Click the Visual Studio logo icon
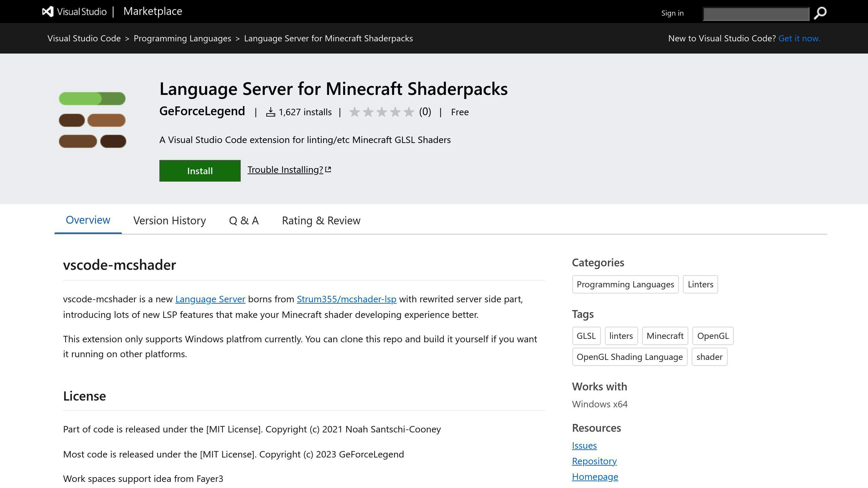The image size is (868, 488). click(48, 12)
